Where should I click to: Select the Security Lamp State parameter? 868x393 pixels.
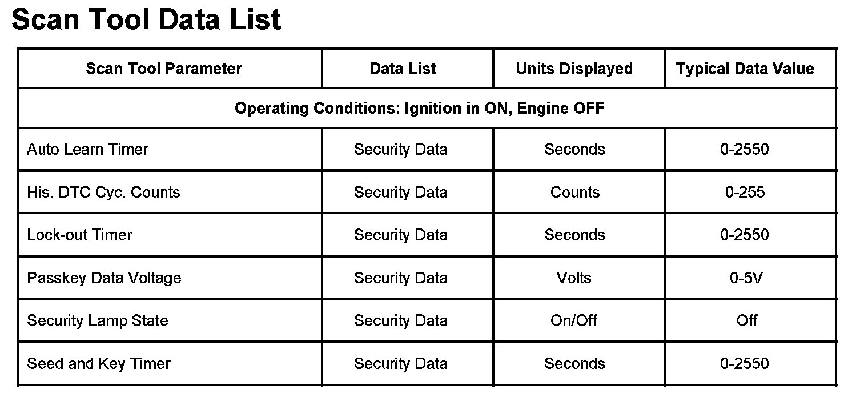pyautogui.click(x=97, y=321)
